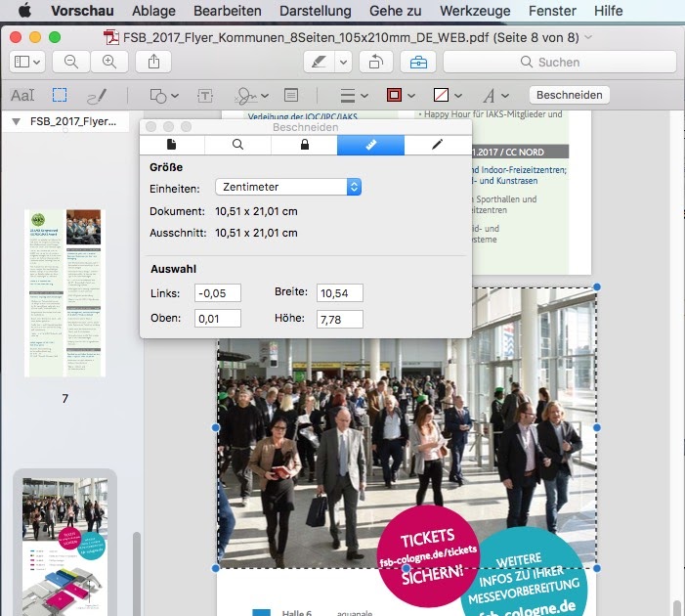Open the Ablage menu
685x616 pixels.
click(x=153, y=11)
